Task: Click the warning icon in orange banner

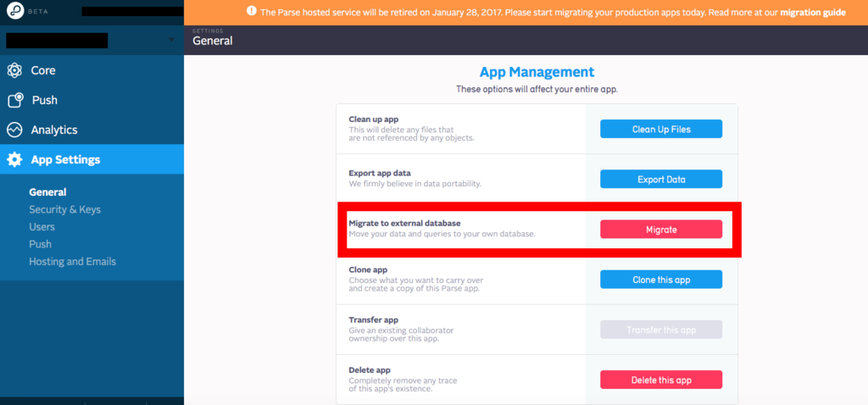Action: pos(252,12)
